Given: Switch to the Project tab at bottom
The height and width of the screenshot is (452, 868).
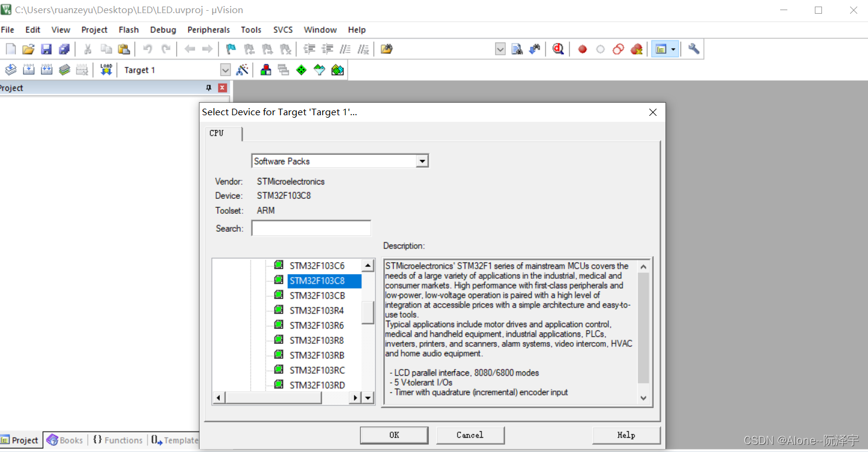Looking at the screenshot, I should (20, 440).
